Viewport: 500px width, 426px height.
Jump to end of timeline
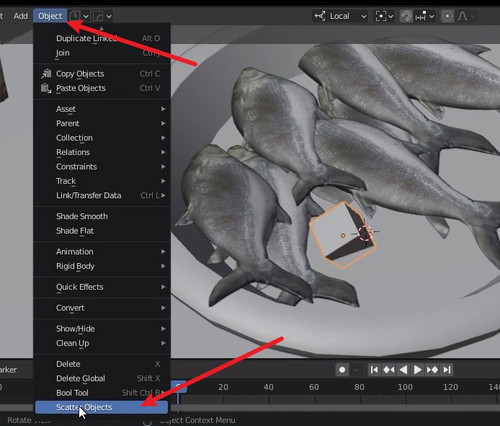[447, 370]
